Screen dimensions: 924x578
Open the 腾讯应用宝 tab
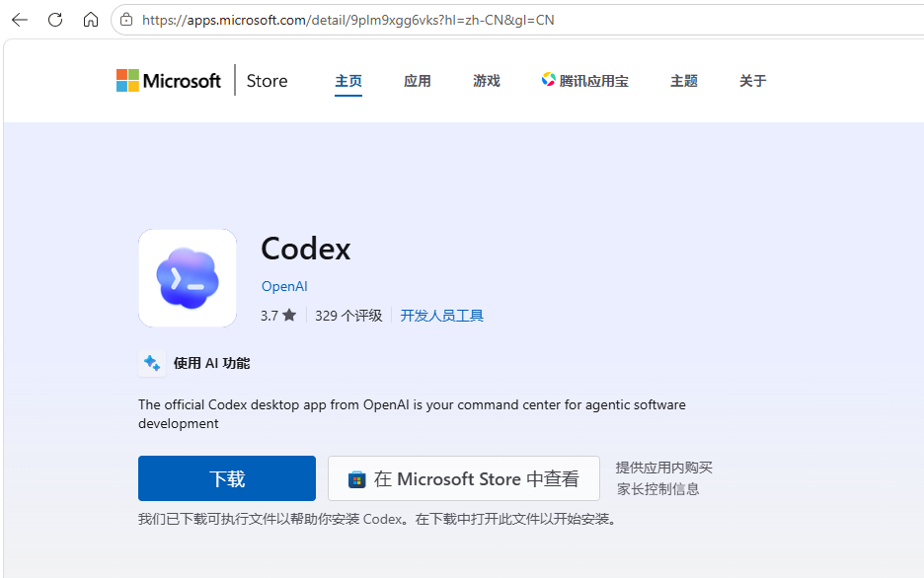[x=585, y=81]
